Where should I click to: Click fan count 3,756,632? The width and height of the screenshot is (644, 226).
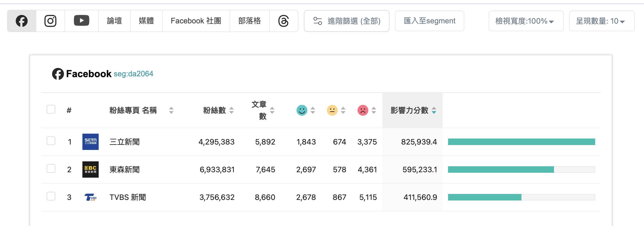217,197
